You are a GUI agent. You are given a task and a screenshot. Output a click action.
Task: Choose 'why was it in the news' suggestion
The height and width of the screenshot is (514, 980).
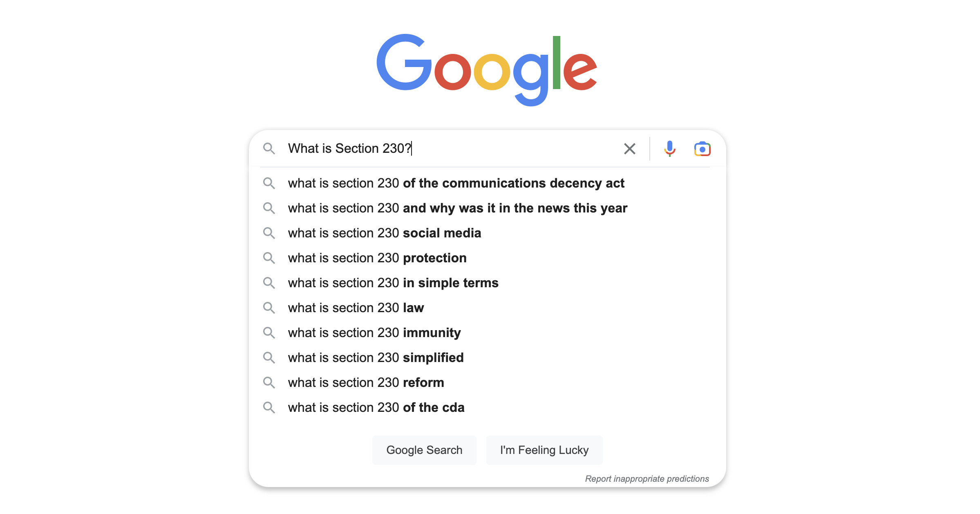click(457, 208)
